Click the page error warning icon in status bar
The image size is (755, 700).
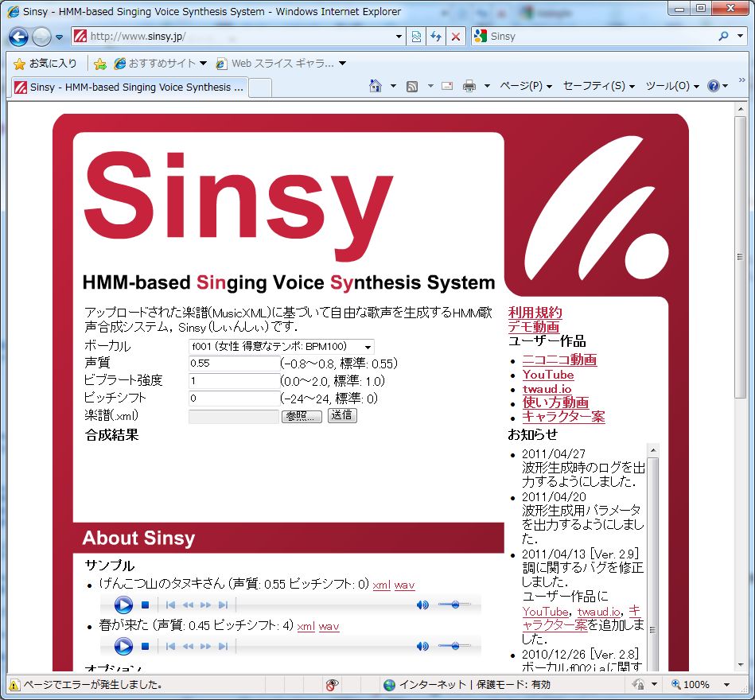pos(14,685)
